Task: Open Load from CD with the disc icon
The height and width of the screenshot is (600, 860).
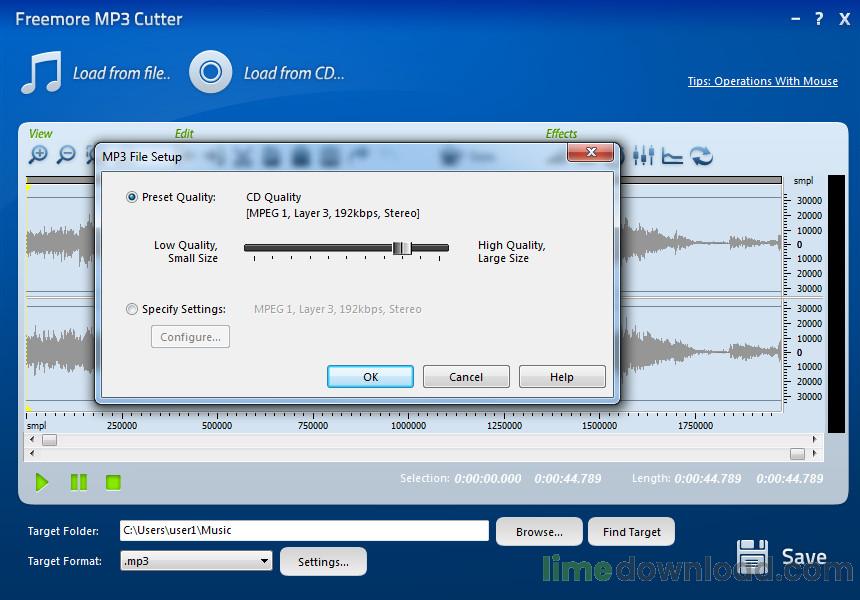Action: click(210, 71)
